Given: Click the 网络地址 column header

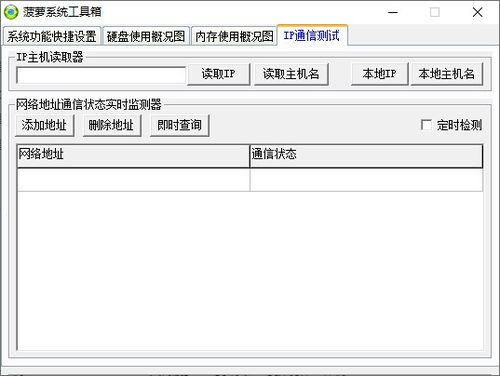Looking at the screenshot, I should pos(133,156).
